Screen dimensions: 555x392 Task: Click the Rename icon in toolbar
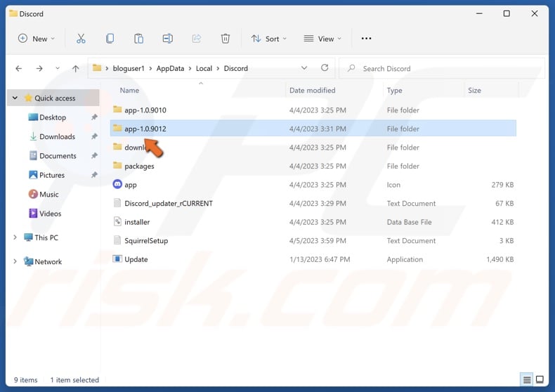click(167, 39)
